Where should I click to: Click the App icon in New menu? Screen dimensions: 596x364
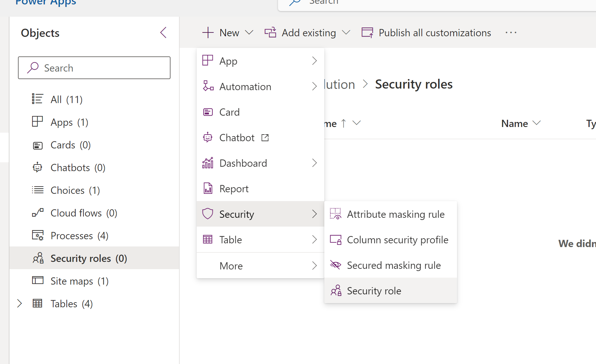click(208, 60)
